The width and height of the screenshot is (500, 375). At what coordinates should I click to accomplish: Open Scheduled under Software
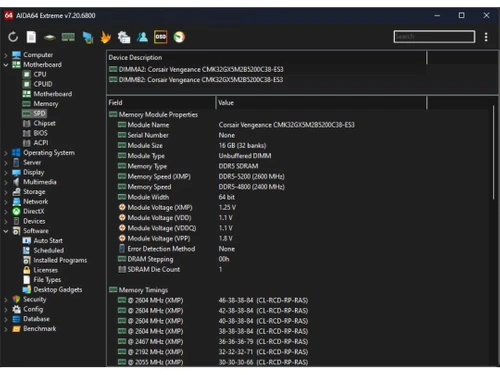[x=49, y=250]
